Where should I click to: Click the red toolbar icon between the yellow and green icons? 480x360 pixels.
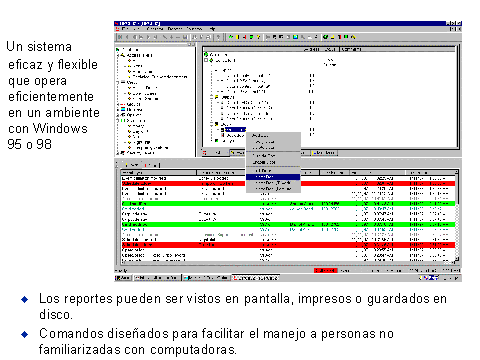245,37
